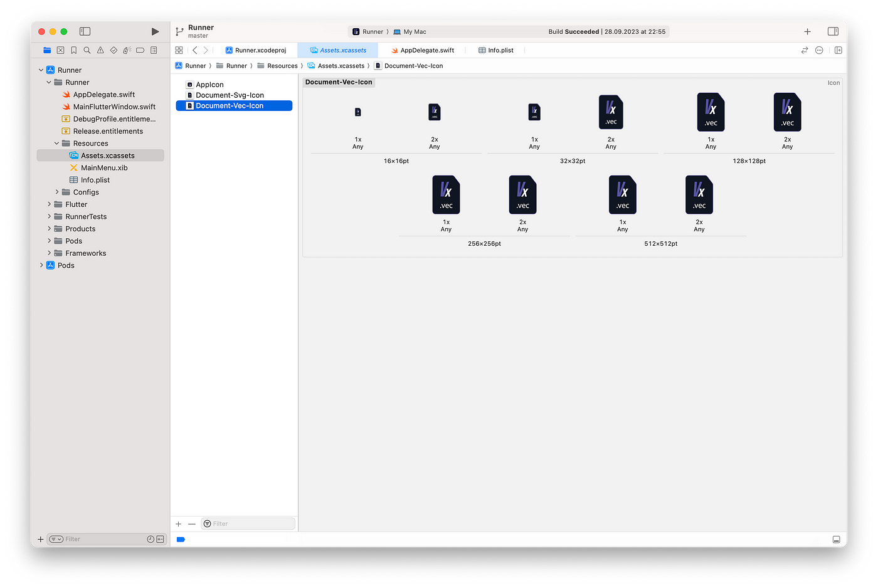Expand the Flutter folder

point(49,204)
